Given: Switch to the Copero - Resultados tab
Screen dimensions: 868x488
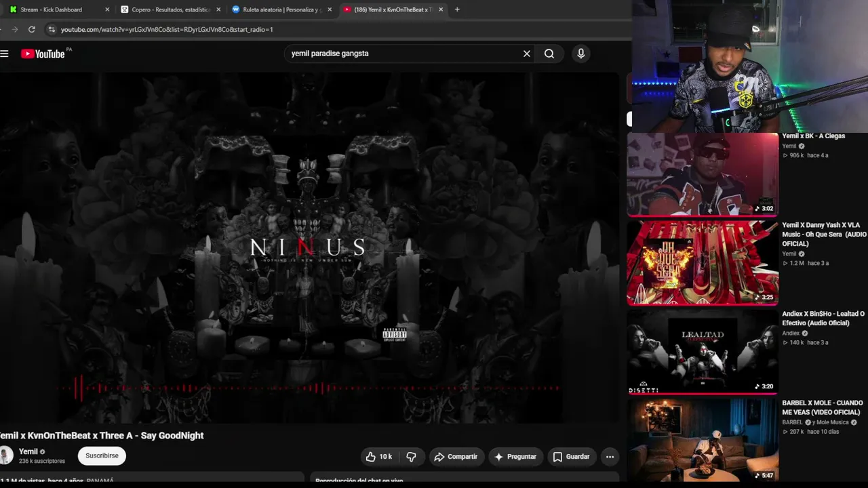Looking at the screenshot, I should coord(170,9).
